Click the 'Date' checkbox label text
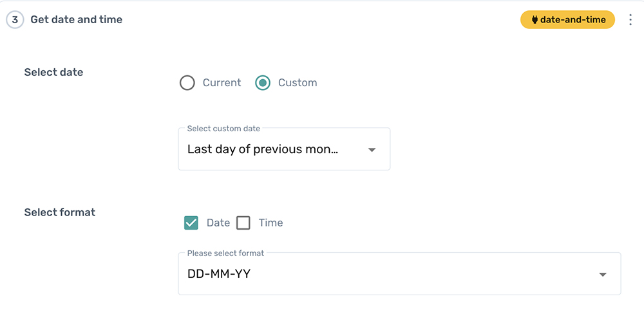Viewport: 644px width, 321px height. (x=218, y=223)
